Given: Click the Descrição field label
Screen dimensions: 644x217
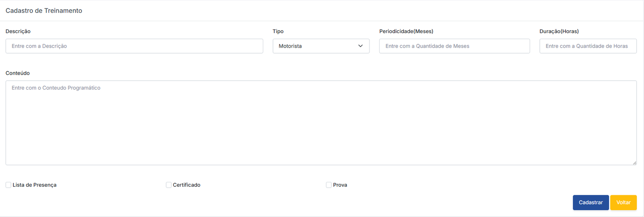Looking at the screenshot, I should (x=18, y=31).
